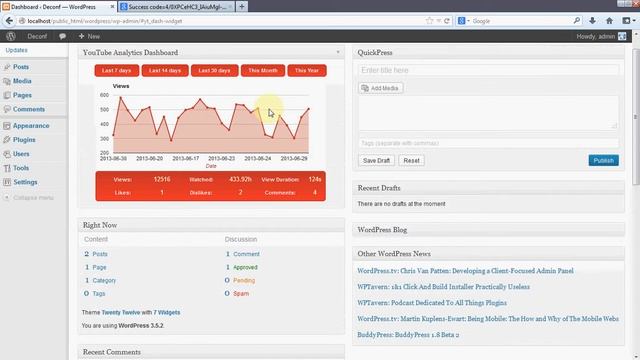Open the browser downloads arrow icon
This screenshot has width=640, height=360.
tap(592, 20)
